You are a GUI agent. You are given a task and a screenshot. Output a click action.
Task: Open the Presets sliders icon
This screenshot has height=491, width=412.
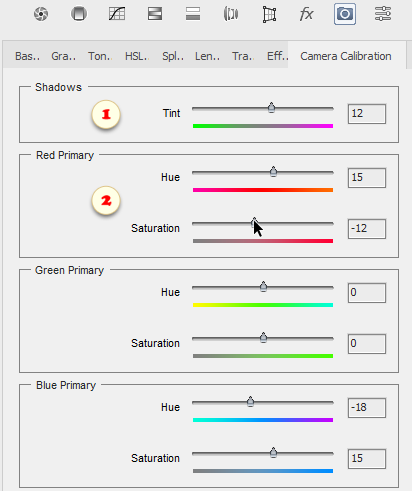pos(383,14)
